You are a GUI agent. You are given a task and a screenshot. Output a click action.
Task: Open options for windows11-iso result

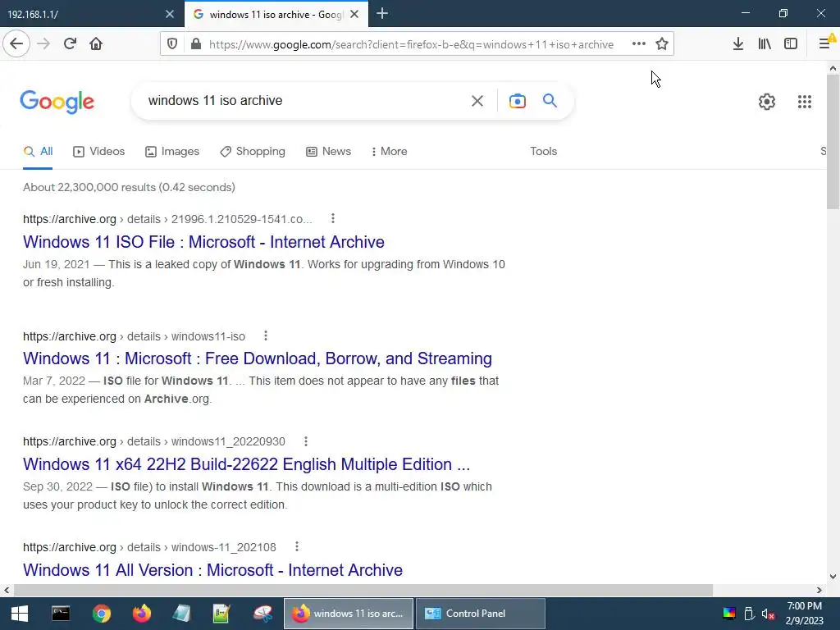[266, 336]
